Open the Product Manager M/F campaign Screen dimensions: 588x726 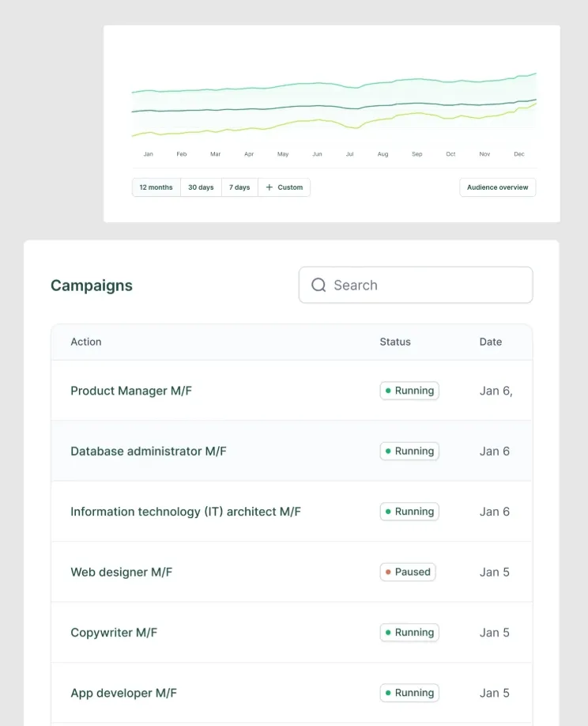(131, 391)
